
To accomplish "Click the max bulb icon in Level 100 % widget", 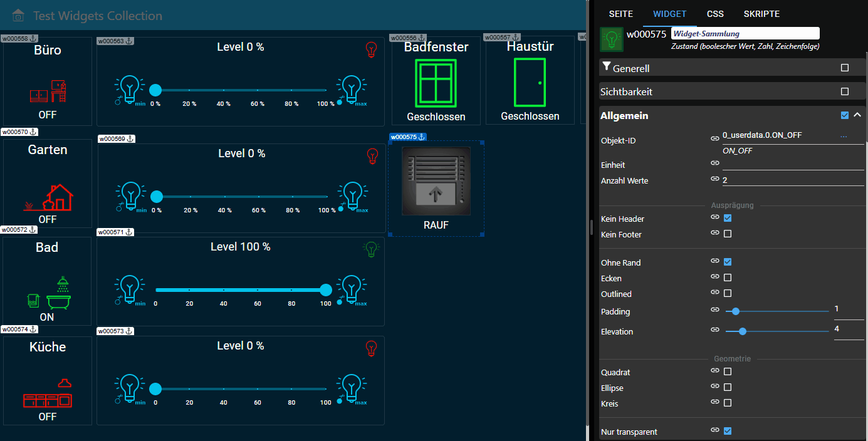I will 352,289.
